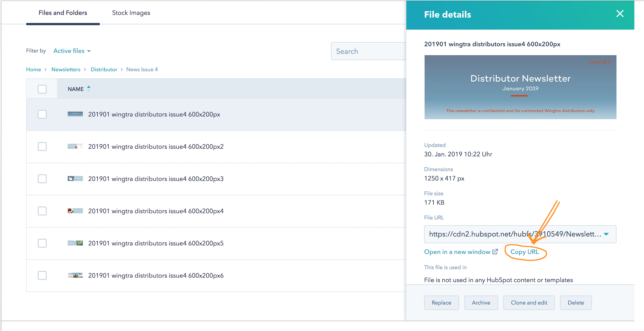This screenshot has height=331, width=644.
Task: Click the thumbnail icon of 600x200px3 file
Action: (x=75, y=179)
